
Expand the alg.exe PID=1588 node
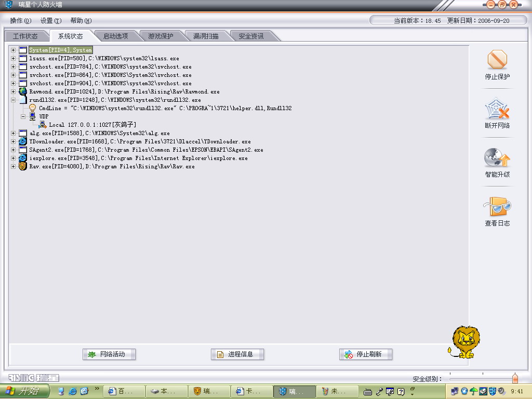point(13,133)
